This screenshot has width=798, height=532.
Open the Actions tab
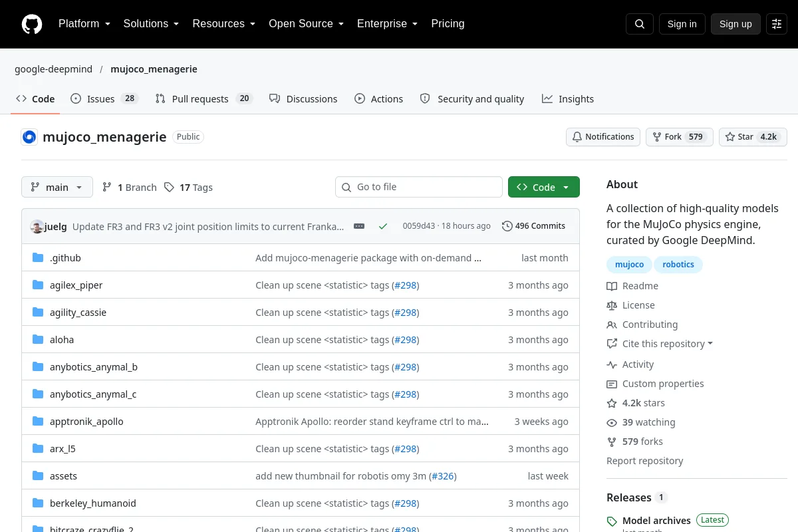pyautogui.click(x=379, y=99)
